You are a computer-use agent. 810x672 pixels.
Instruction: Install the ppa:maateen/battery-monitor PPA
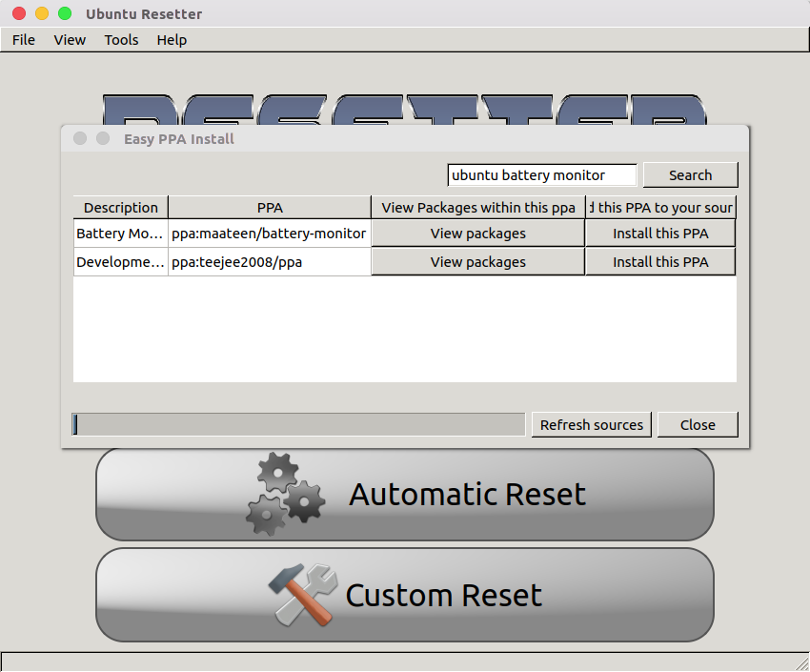coord(660,234)
